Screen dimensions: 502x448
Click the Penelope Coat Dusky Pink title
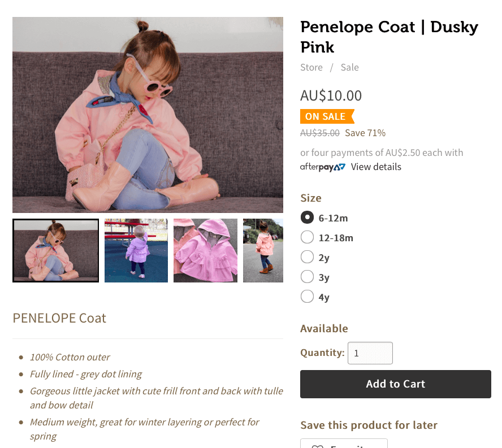[389, 37]
